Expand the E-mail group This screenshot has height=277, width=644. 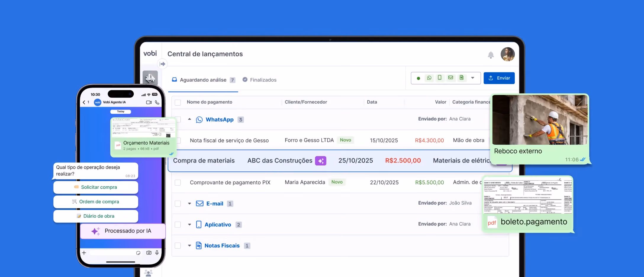[x=190, y=204]
